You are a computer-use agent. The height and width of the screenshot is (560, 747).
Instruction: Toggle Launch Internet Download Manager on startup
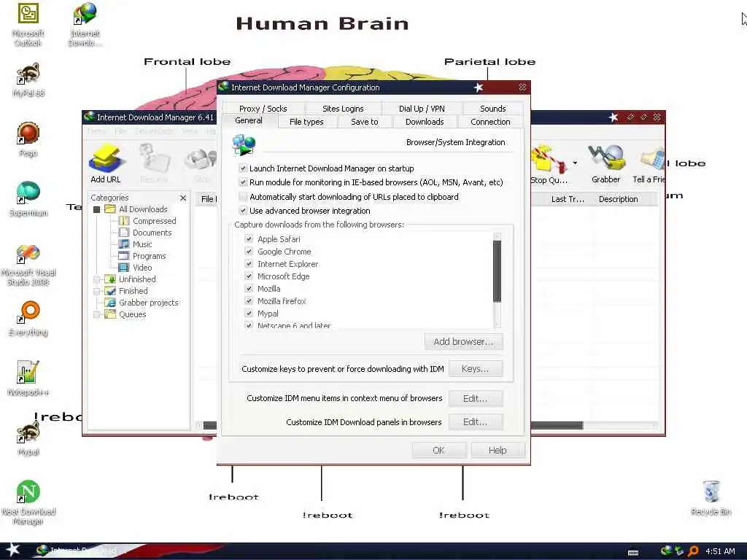click(x=243, y=168)
